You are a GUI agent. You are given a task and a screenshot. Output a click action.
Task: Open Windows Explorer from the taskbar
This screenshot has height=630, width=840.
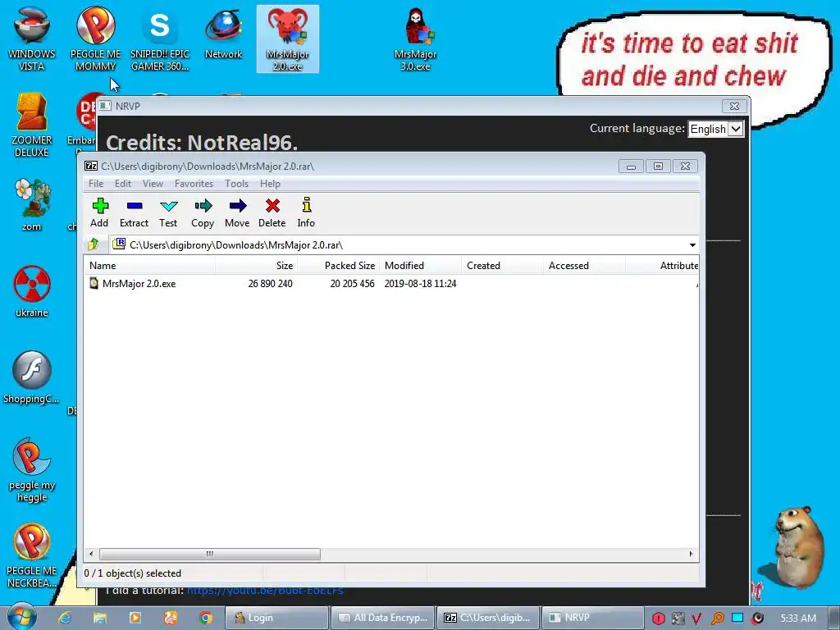click(99, 618)
